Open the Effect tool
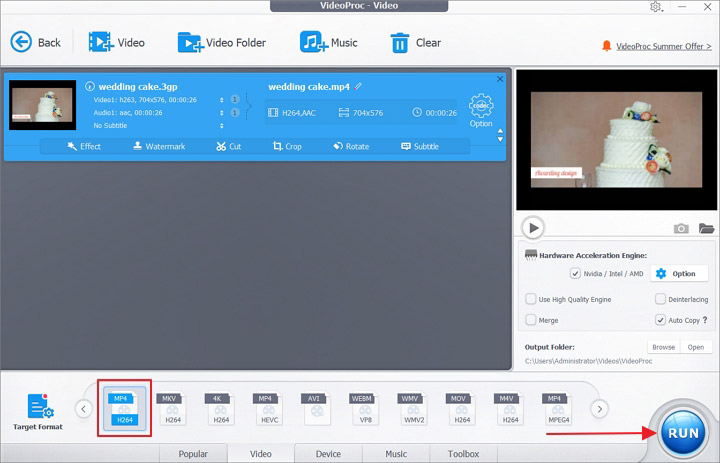This screenshot has height=463, width=720. 84,147
